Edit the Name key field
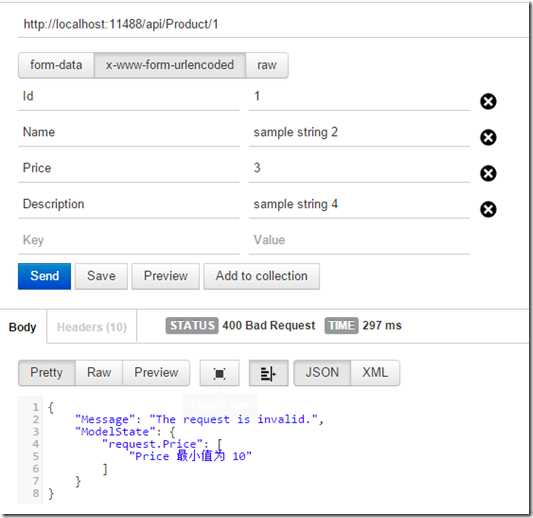The image size is (533, 518). (x=129, y=132)
